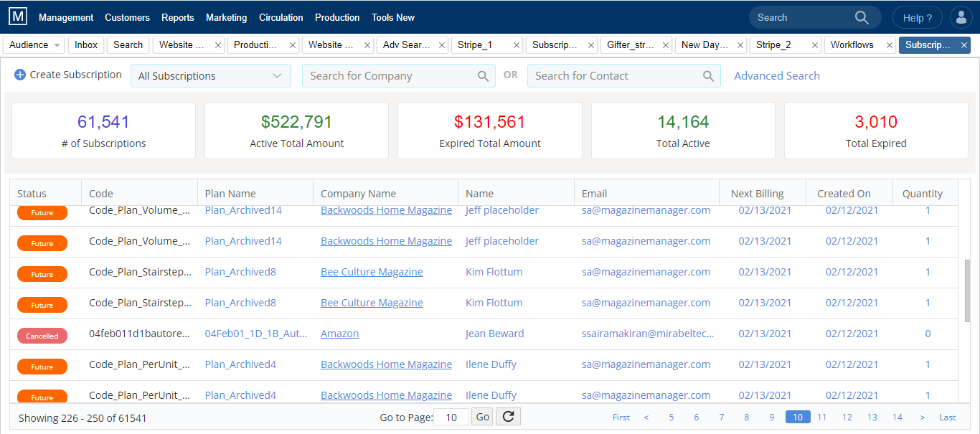Sort by the Next Billing column header

click(x=763, y=193)
